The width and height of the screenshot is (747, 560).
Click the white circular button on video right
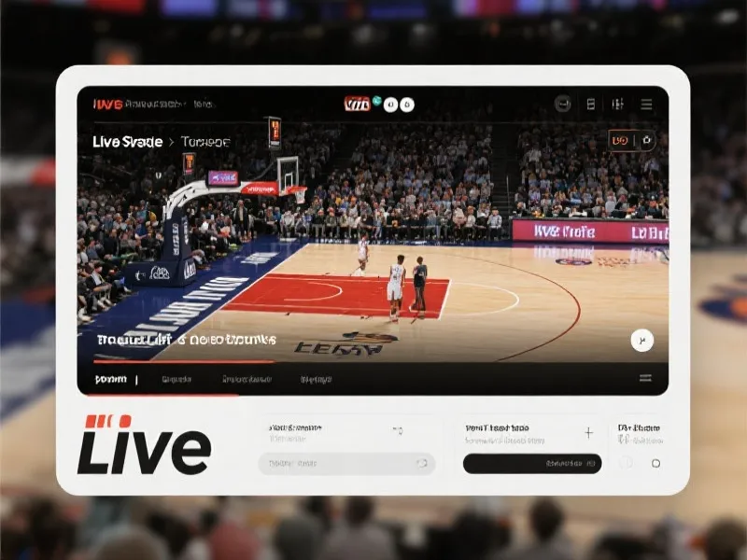click(641, 341)
